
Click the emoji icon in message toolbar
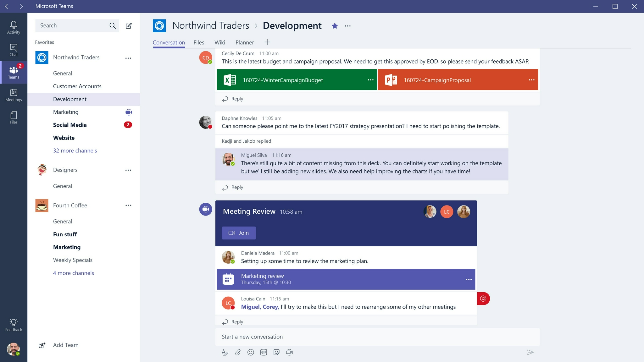(250, 352)
